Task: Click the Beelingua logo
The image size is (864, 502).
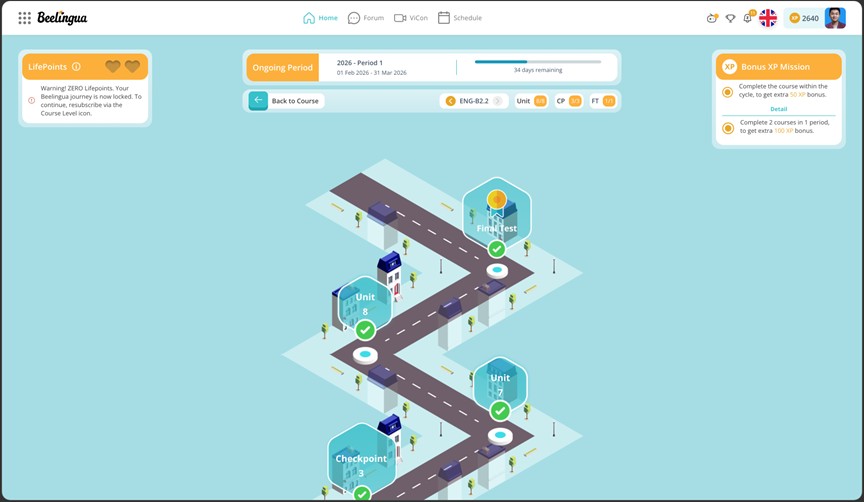Action: [62, 18]
